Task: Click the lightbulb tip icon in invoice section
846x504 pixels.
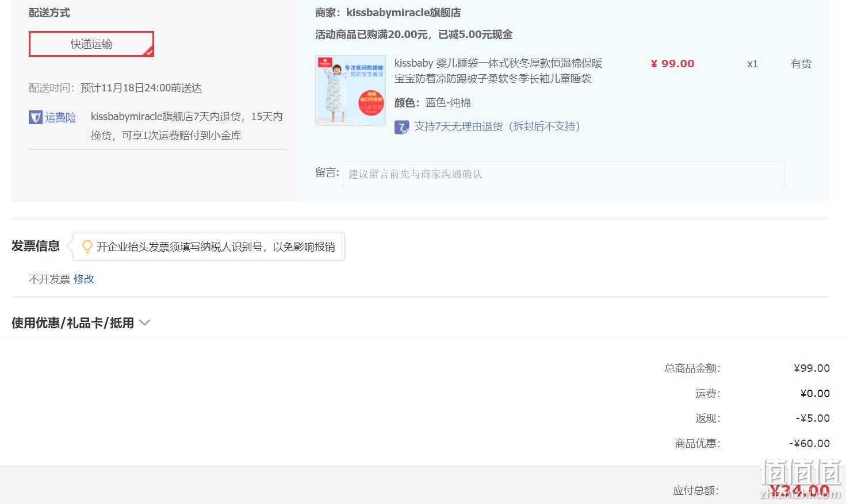Action: click(87, 247)
